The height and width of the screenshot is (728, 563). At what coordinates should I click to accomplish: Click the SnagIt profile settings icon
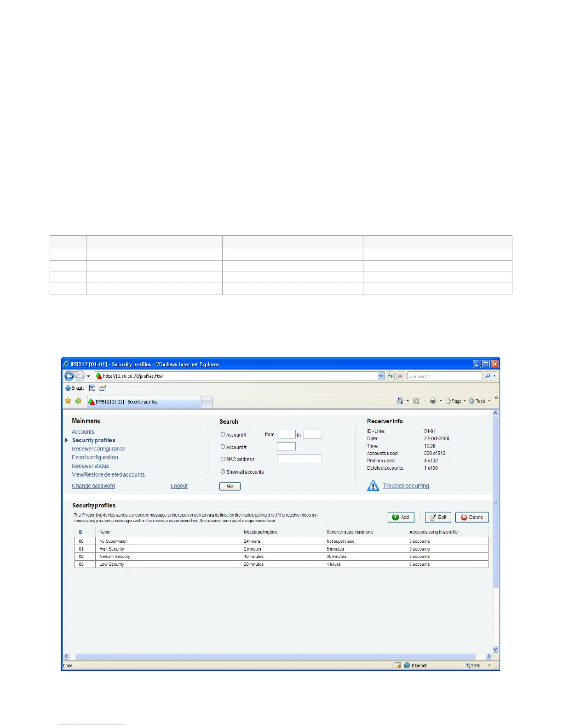point(103,388)
